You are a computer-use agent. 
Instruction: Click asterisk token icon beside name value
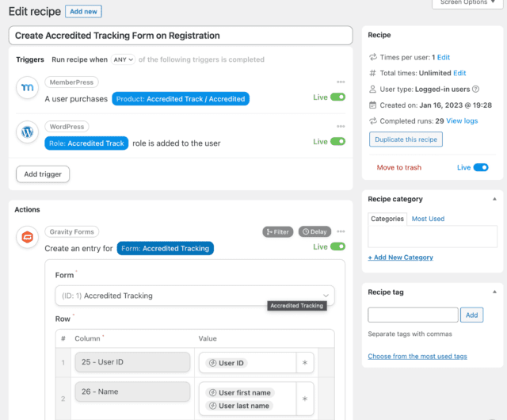pos(305,399)
